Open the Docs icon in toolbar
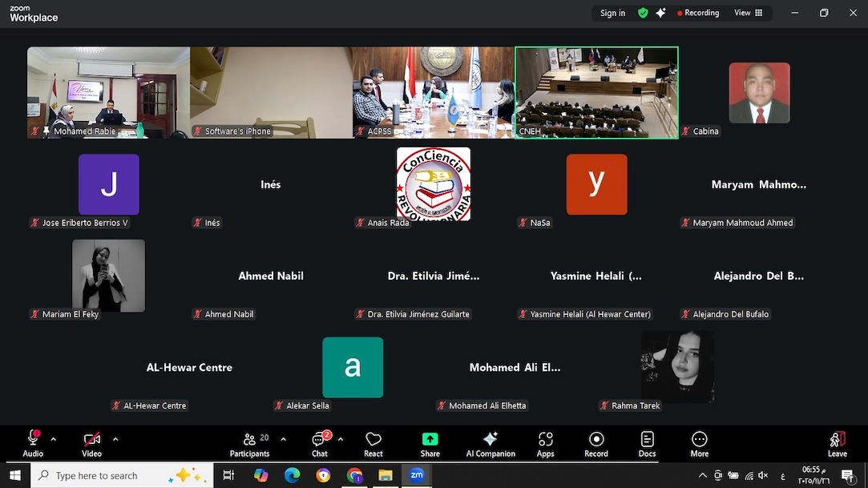The width and height of the screenshot is (868, 488). (x=647, y=444)
